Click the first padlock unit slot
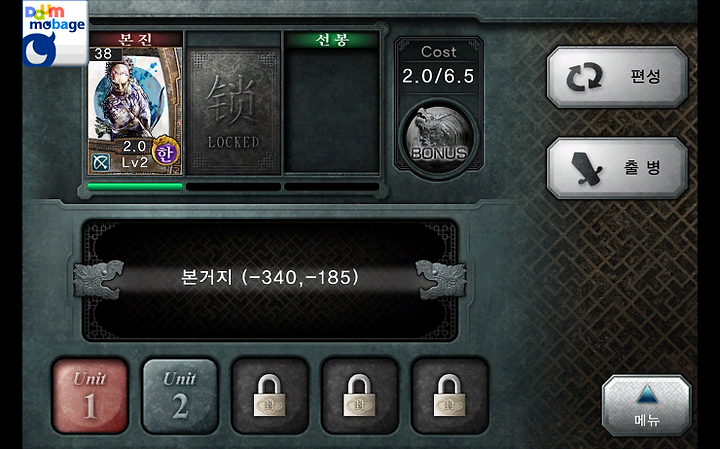The image size is (720, 449). coord(270,396)
